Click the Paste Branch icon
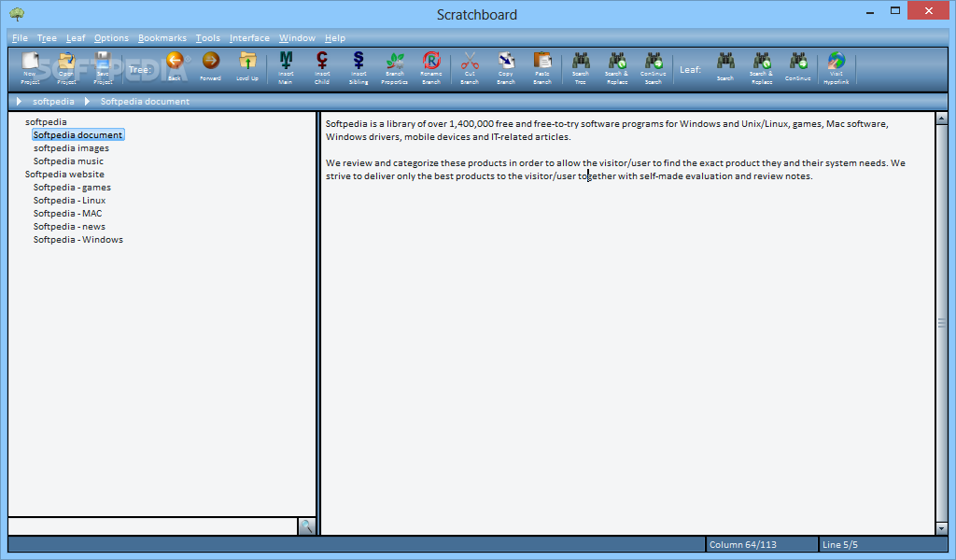 click(x=542, y=67)
